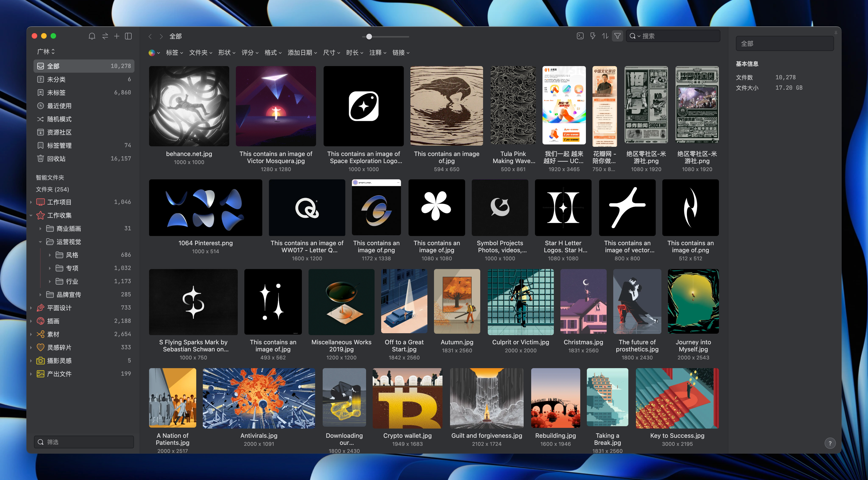Select 标签管理 in the sidebar
The height and width of the screenshot is (480, 868).
(x=59, y=145)
